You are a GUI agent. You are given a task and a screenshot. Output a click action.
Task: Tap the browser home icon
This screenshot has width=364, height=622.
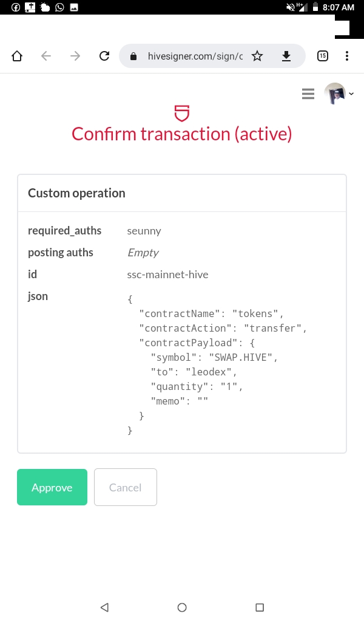(x=17, y=56)
